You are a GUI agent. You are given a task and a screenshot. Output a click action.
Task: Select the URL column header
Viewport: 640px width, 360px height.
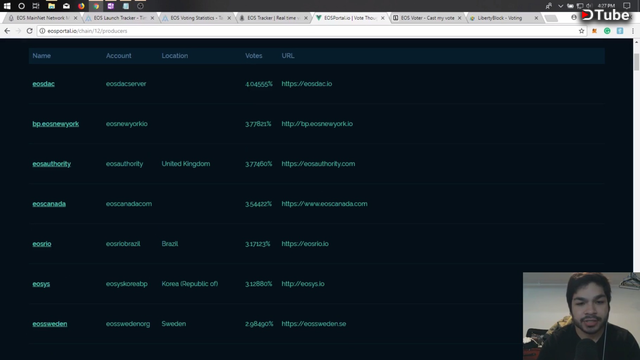pos(288,56)
